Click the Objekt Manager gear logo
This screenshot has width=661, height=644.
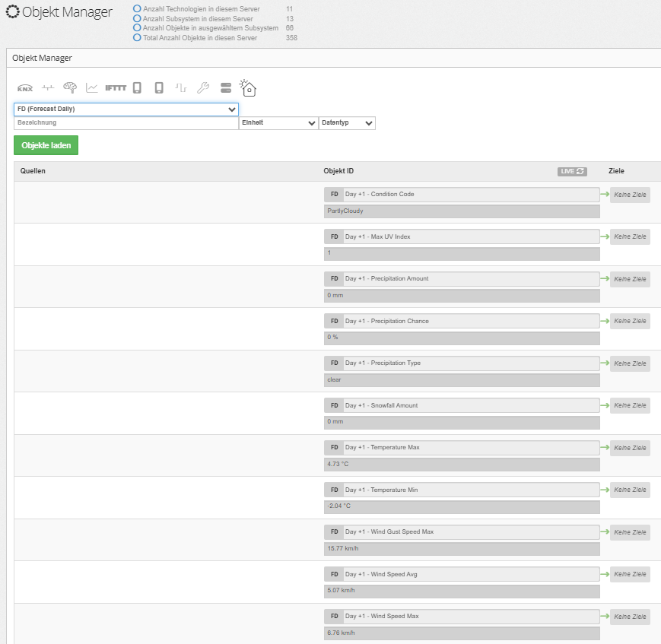(13, 13)
